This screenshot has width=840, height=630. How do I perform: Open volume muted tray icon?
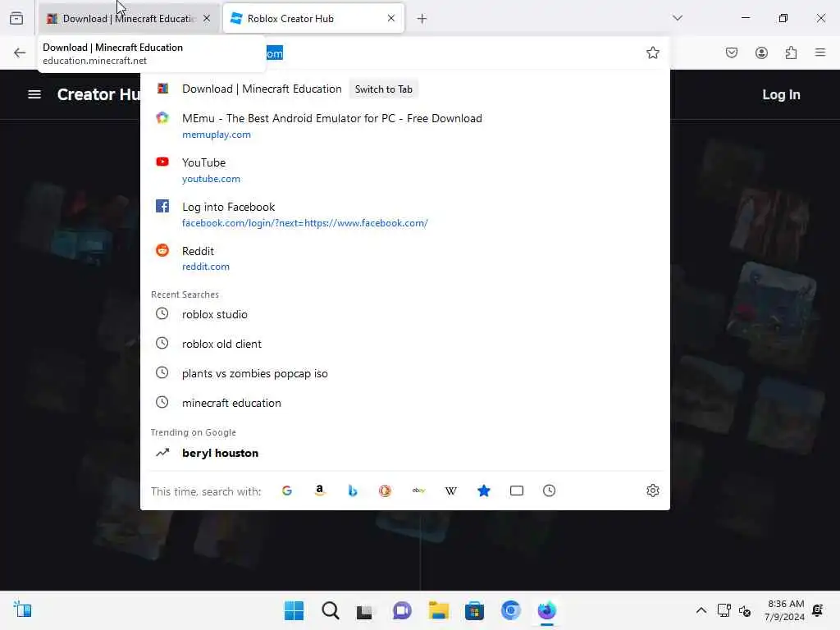[745, 610]
